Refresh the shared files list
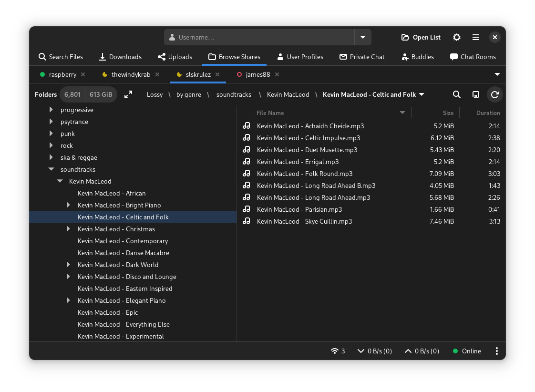 (x=494, y=94)
